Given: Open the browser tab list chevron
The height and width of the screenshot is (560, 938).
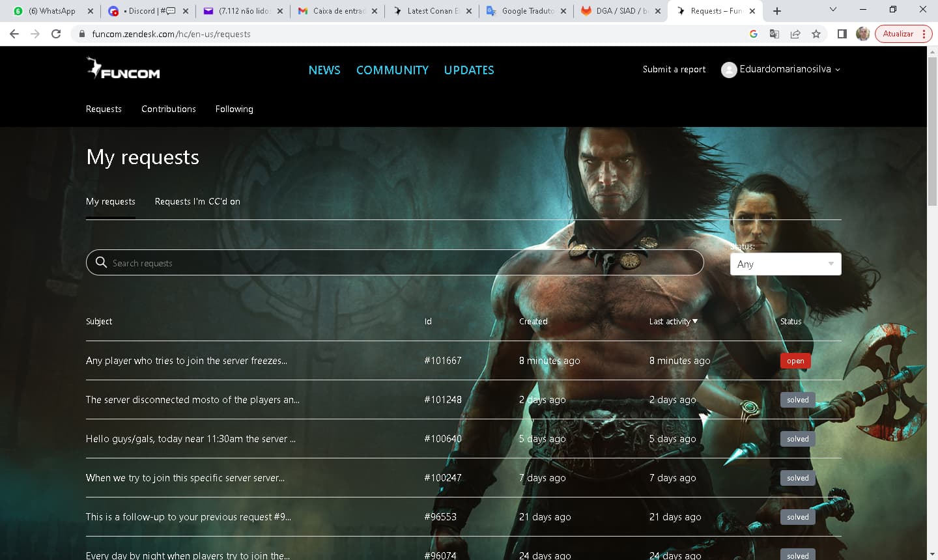Looking at the screenshot, I should coord(832,9).
